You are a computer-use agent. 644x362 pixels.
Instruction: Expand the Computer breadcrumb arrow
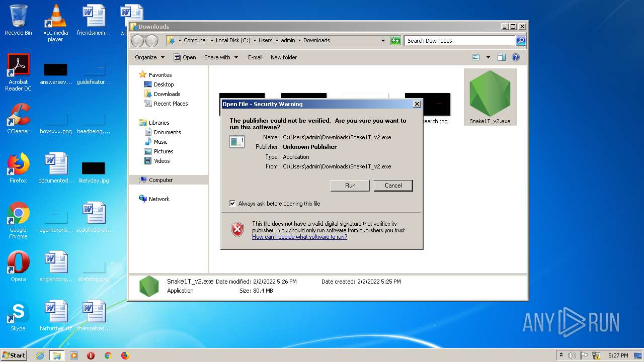[212, 41]
